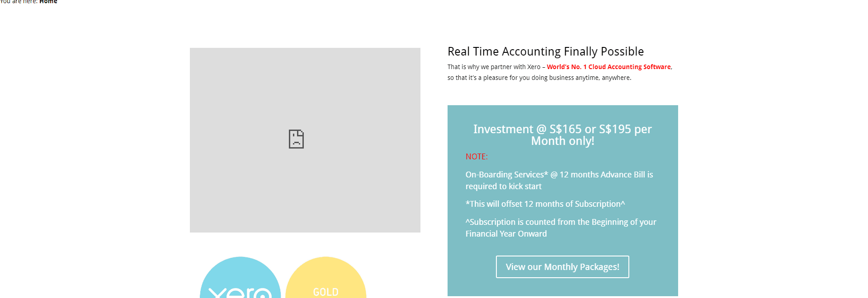Click the offset 12 months of Subscription line
Viewport: 868px width, 298px height.
[x=545, y=204]
